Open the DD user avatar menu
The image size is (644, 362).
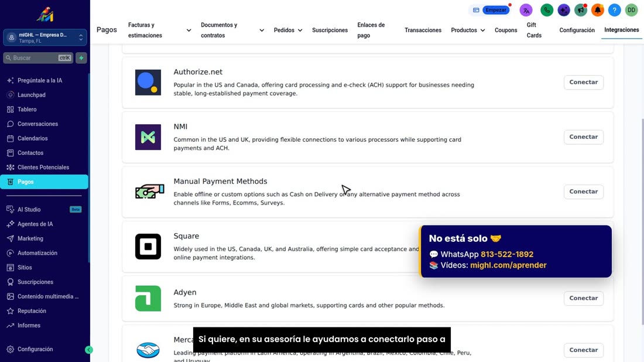tap(631, 10)
